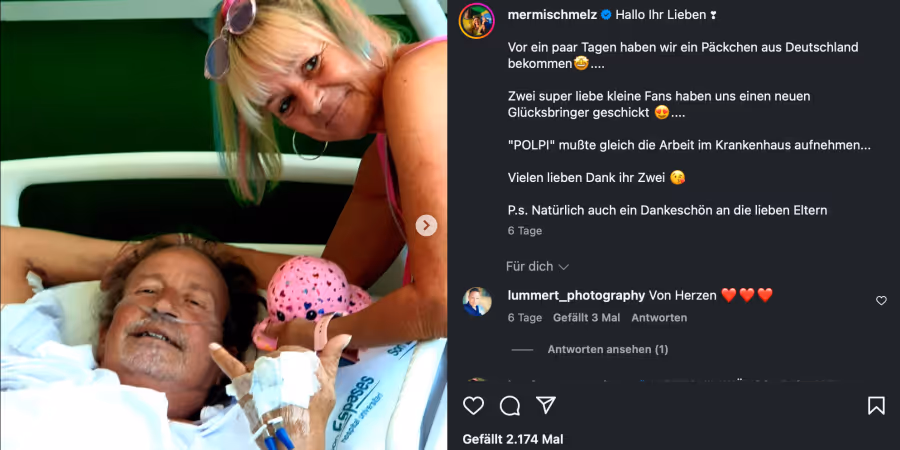The height and width of the screenshot is (450, 900).
Task: Like the post with the heart icon
Action: [x=474, y=406]
